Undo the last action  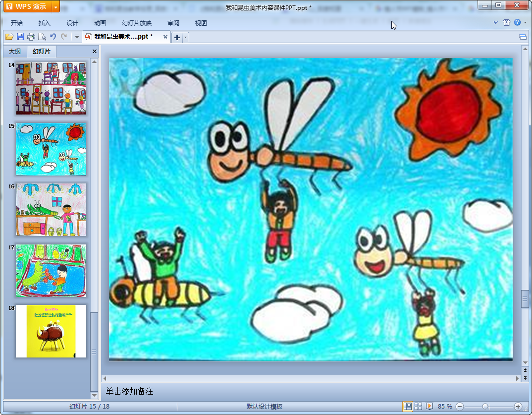(x=53, y=37)
